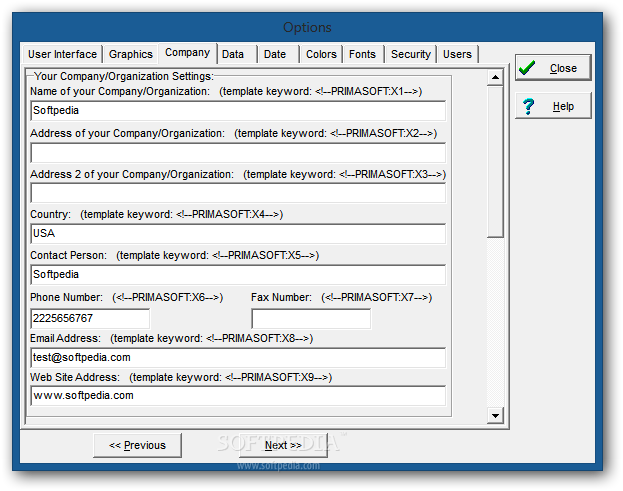Click the PRIMASOFT:X9 template keyword text

tap(231, 377)
